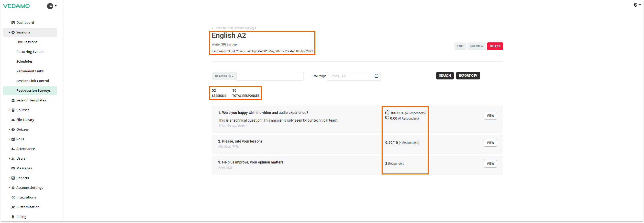This screenshot has width=644, height=223.
Task: Click the 100.00% (4 Responders) result
Action: (405, 113)
